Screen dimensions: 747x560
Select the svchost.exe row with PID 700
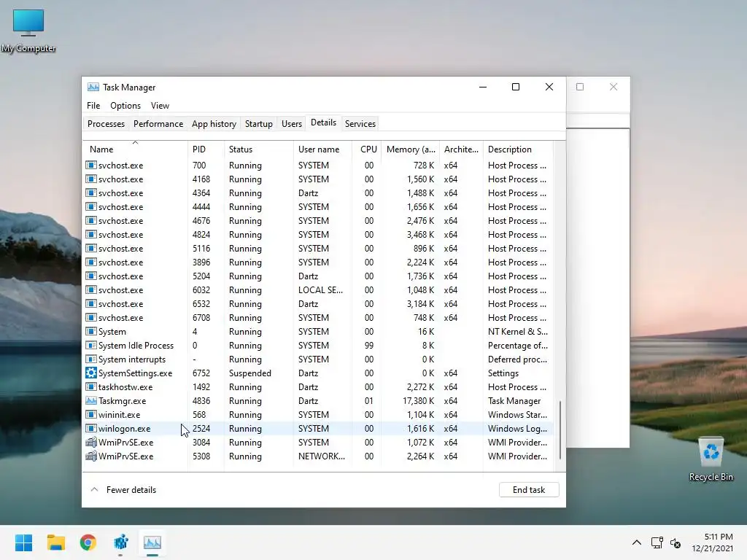[318, 166]
